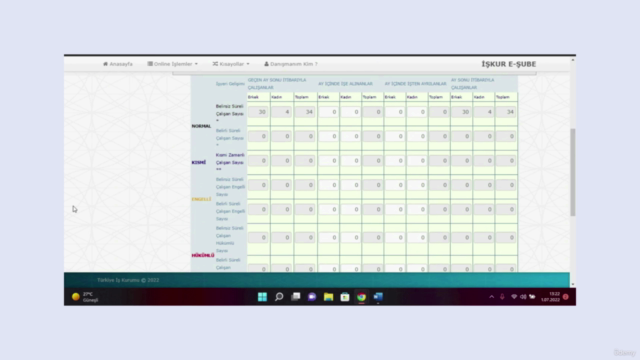Click the 'AY İÇİNDE İŞE ALINANLAR' column header

(x=345, y=84)
